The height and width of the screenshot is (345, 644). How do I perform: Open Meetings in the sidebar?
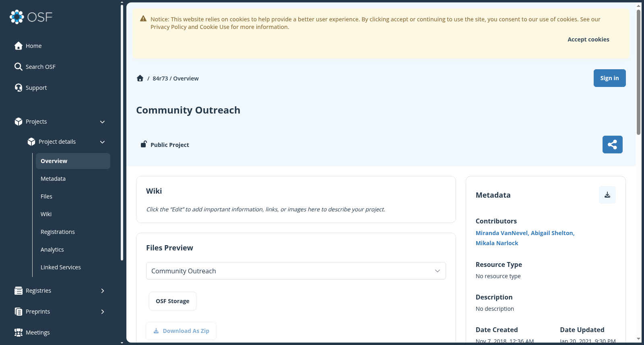click(x=37, y=333)
